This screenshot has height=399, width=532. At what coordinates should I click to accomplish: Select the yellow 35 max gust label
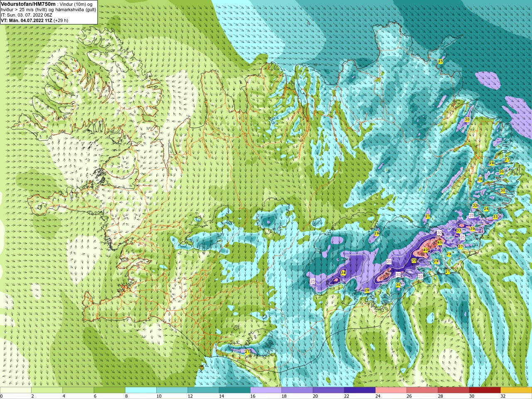click(x=414, y=261)
